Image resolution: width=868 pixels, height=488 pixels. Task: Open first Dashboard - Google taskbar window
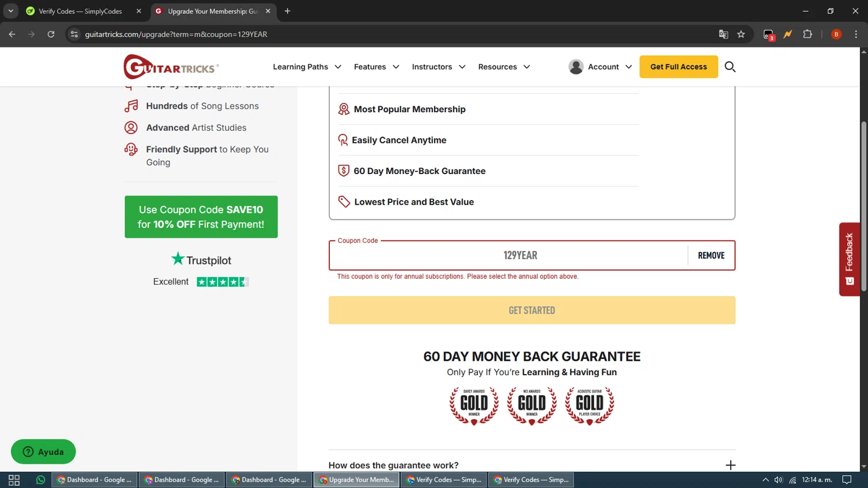(94, 480)
